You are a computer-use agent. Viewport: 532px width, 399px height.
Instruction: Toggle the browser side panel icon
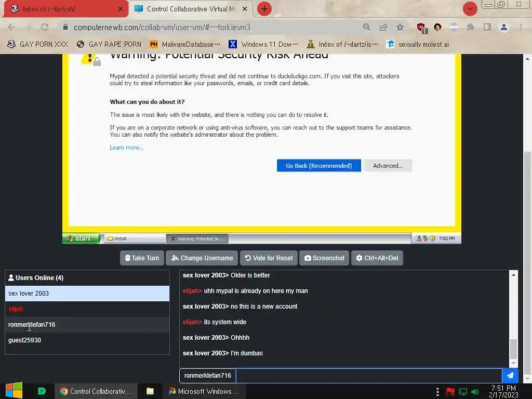[487, 27]
